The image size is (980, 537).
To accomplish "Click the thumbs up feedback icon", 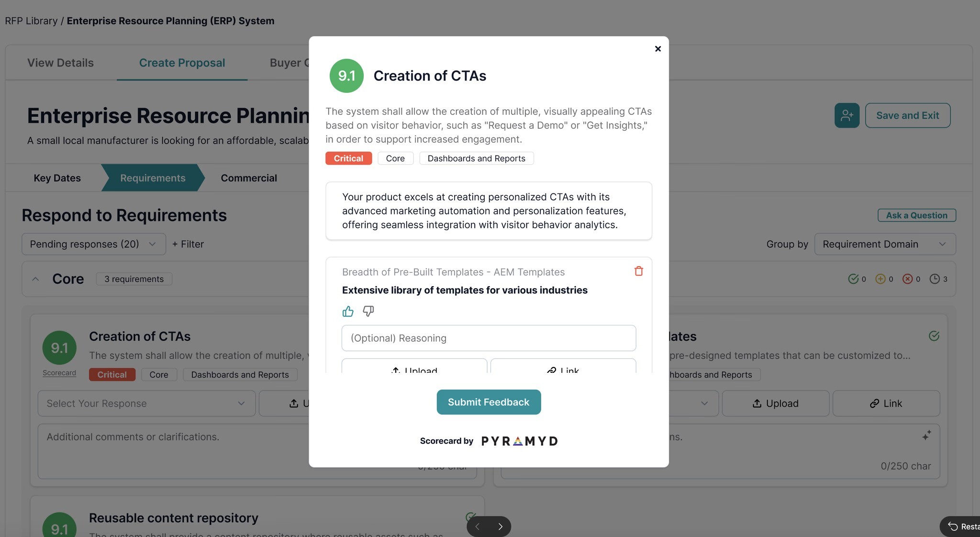I will point(348,312).
